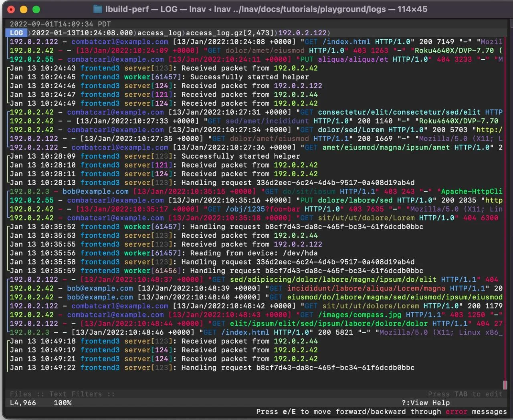Click the red close window button
The image size is (513, 420).
11,9
